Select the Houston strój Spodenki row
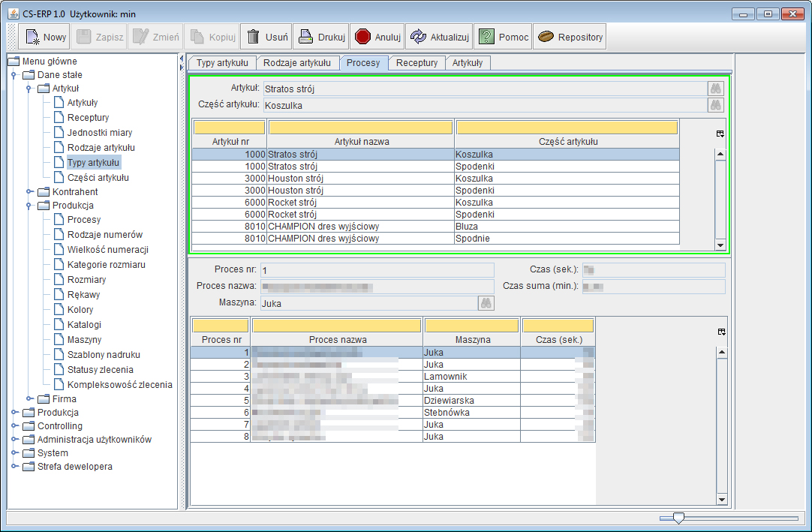The image size is (812, 532). (435, 190)
